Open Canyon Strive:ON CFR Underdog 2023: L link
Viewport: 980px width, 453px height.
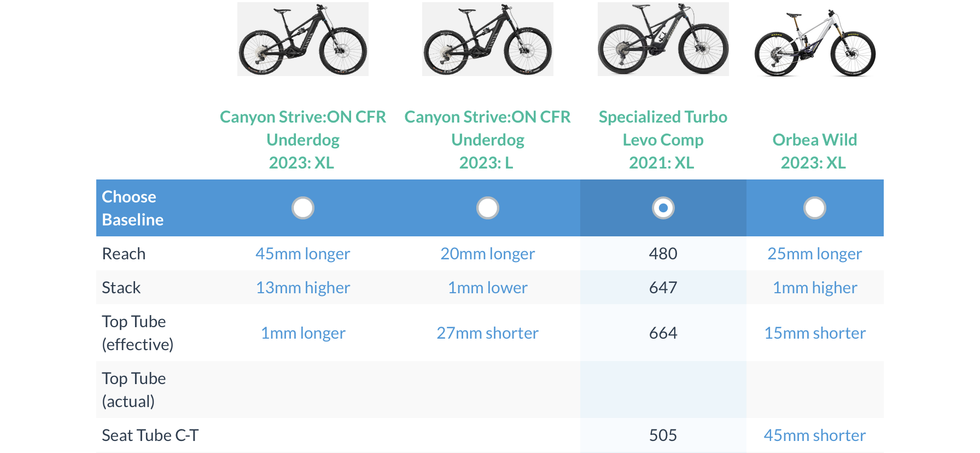[x=488, y=140]
